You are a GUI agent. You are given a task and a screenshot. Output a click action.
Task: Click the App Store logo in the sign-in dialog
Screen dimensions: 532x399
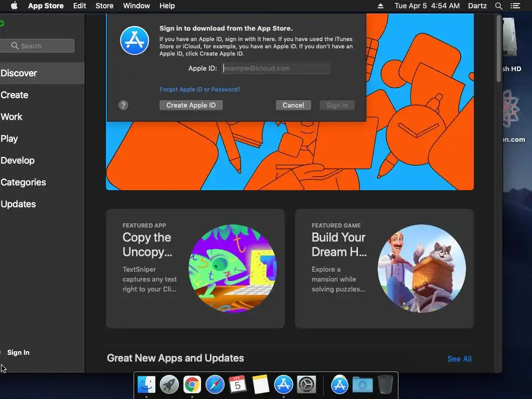[135, 41]
